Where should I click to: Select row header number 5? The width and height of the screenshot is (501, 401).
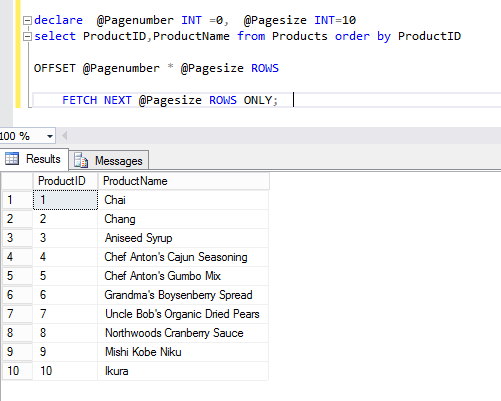coord(17,276)
